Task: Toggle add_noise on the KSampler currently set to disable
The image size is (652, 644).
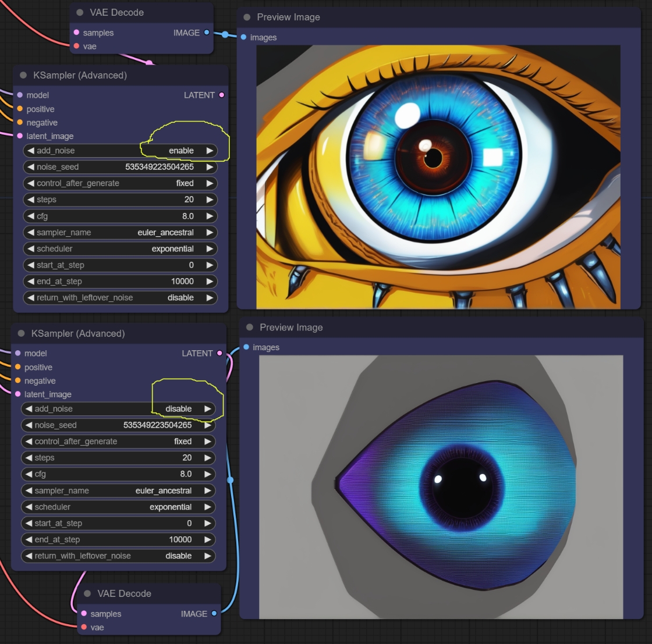Action: tap(118, 409)
